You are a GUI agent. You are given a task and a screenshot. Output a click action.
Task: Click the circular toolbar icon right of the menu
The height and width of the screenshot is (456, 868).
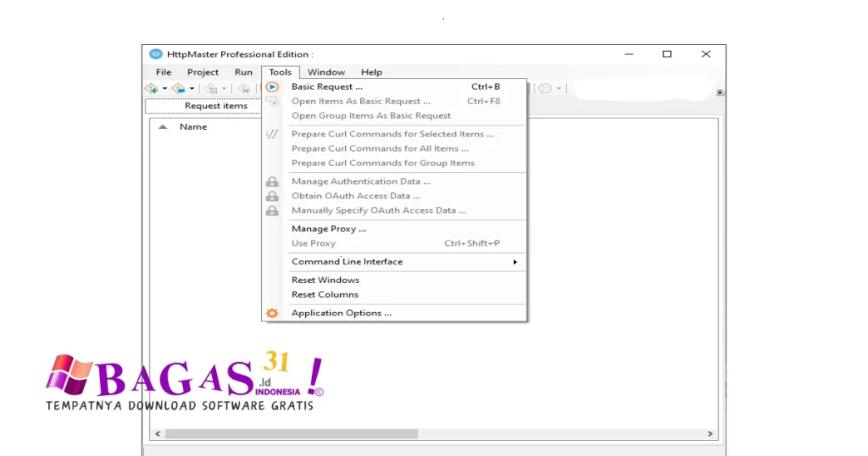pyautogui.click(x=545, y=88)
